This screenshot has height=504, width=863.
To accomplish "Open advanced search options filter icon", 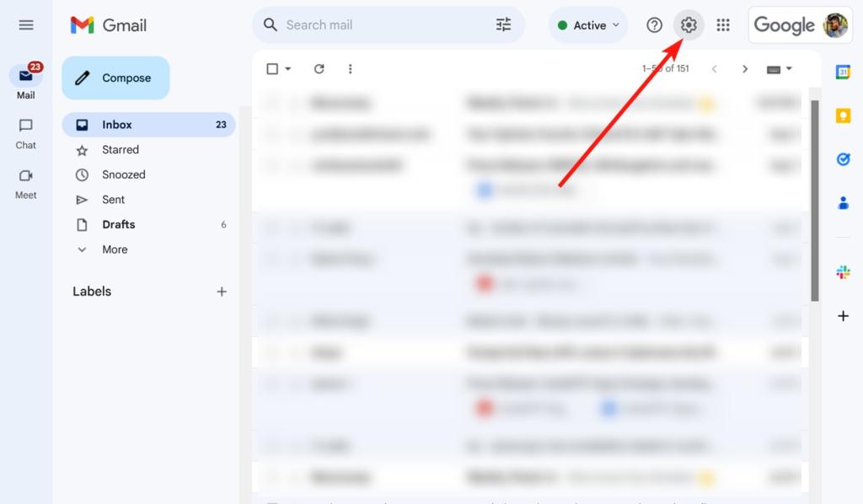I will (x=504, y=24).
